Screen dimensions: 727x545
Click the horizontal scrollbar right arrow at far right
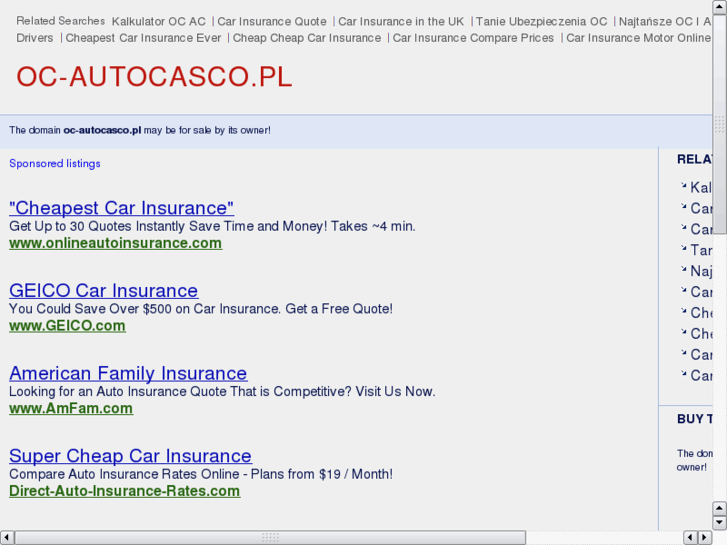(705, 538)
